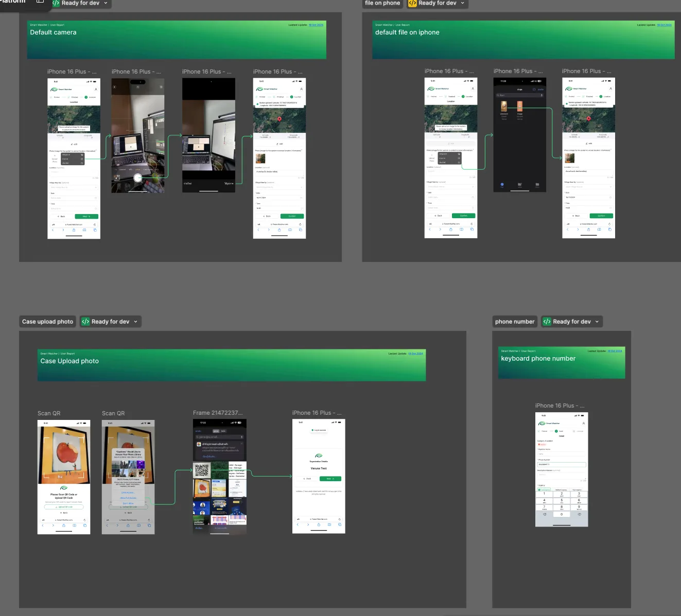The width and height of the screenshot is (681, 616).
Task: Select Low urgency option in phone number frame
Action: pos(544,490)
